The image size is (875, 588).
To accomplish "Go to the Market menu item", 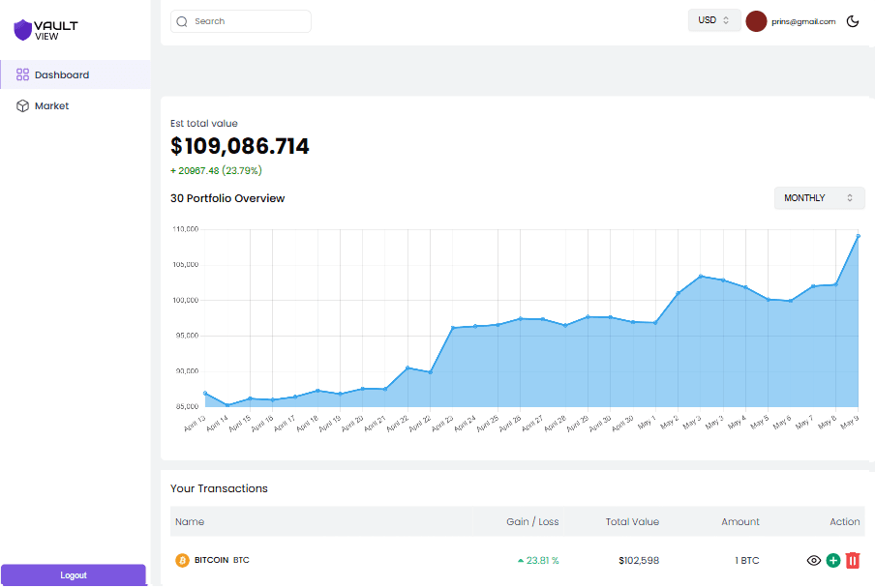I will [52, 106].
